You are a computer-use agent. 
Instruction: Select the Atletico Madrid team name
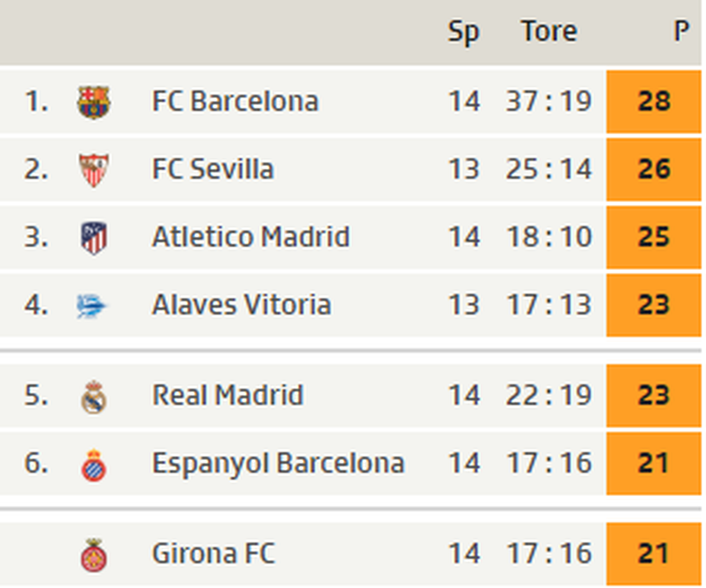point(251,237)
